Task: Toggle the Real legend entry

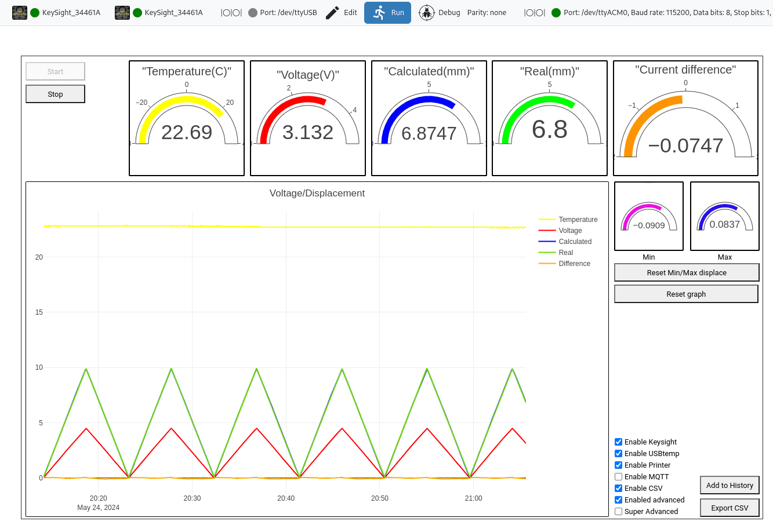Action: point(556,253)
